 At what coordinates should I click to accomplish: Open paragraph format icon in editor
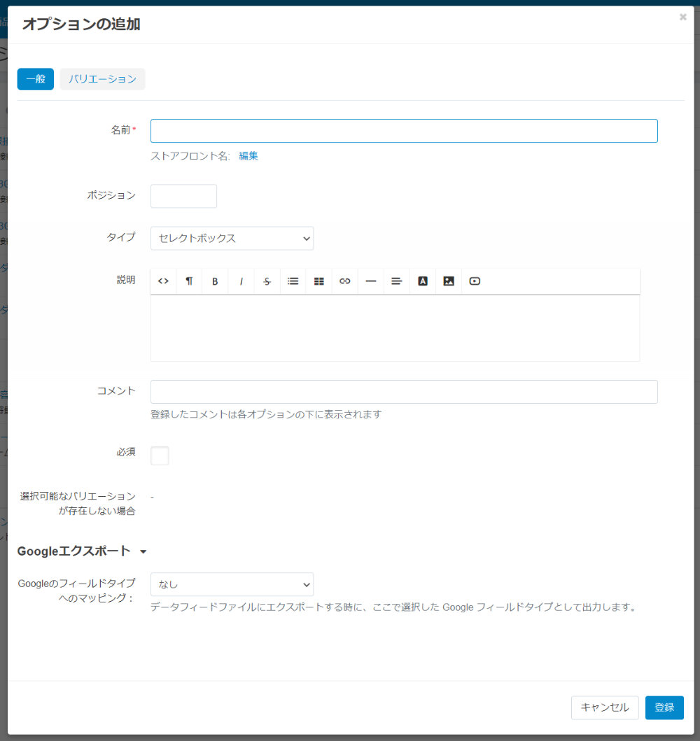pos(189,281)
